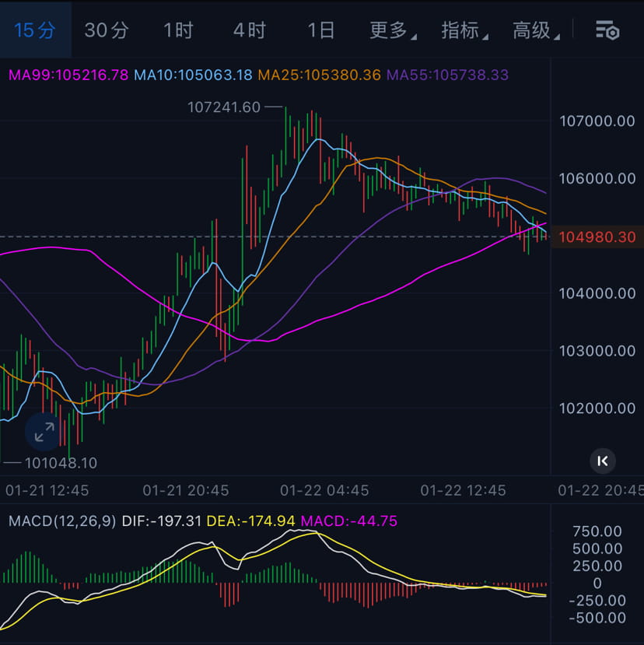Click the -250.00 MACD axis label
644x645 pixels.
pos(597,601)
